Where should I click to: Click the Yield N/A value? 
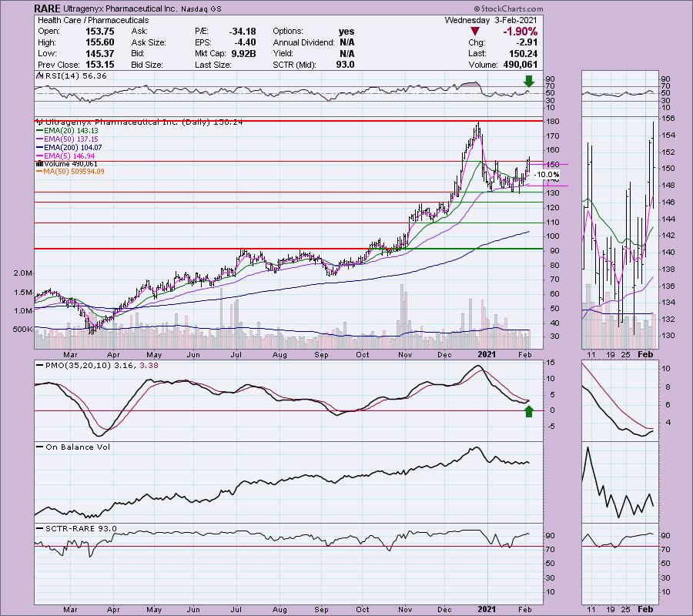pyautogui.click(x=347, y=53)
